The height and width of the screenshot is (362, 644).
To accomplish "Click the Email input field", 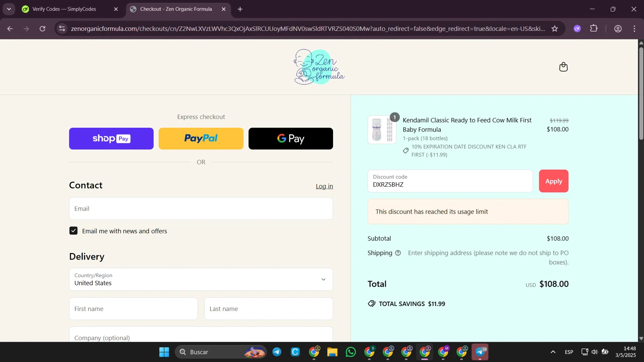I will 201,208.
